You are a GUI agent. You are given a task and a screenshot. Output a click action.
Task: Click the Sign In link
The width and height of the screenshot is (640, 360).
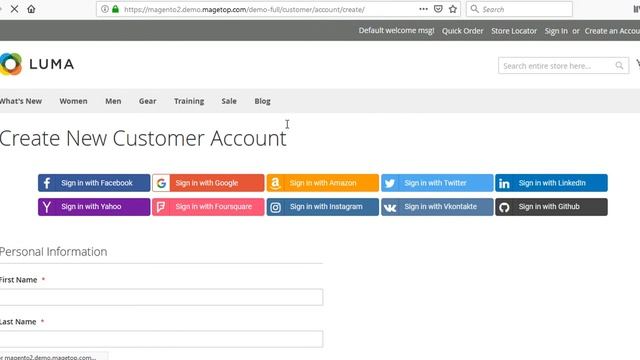click(556, 31)
